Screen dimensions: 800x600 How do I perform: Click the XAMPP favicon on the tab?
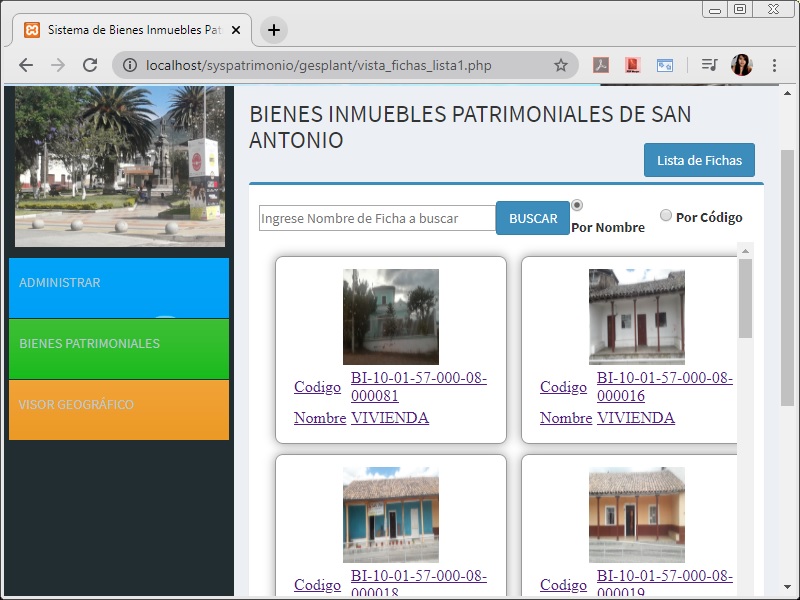32,30
